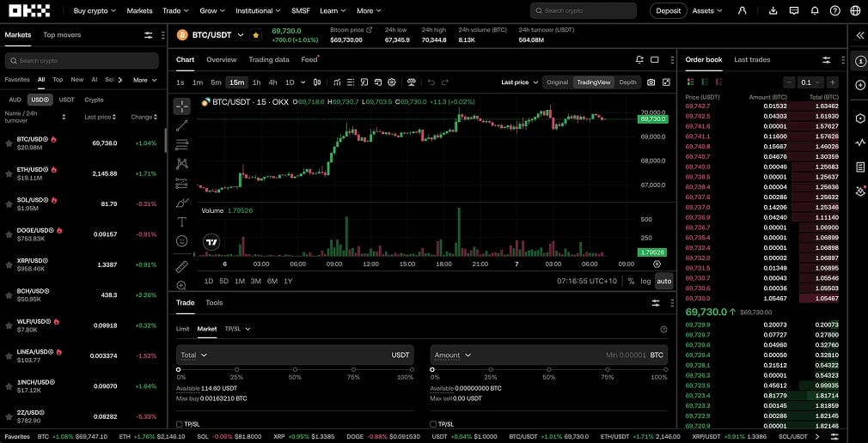Open the Overview tab
The width and height of the screenshot is (868, 443).
click(x=222, y=60)
